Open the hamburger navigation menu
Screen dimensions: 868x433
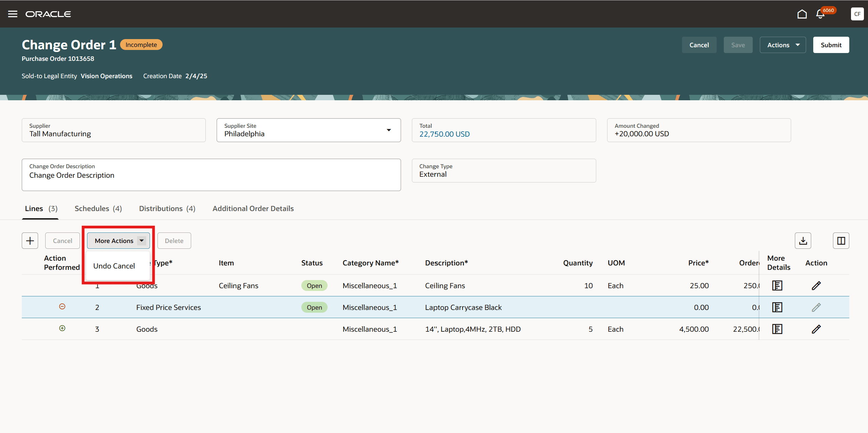[13, 14]
